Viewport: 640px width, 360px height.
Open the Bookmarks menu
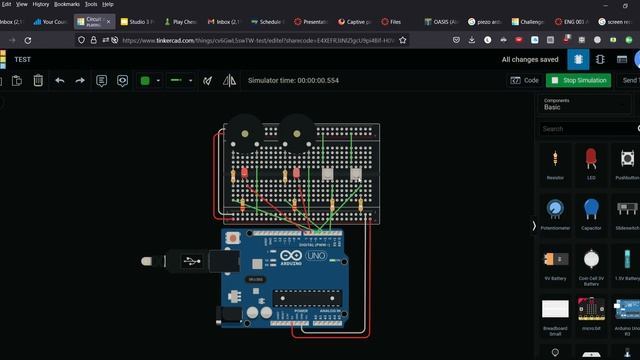67,4
